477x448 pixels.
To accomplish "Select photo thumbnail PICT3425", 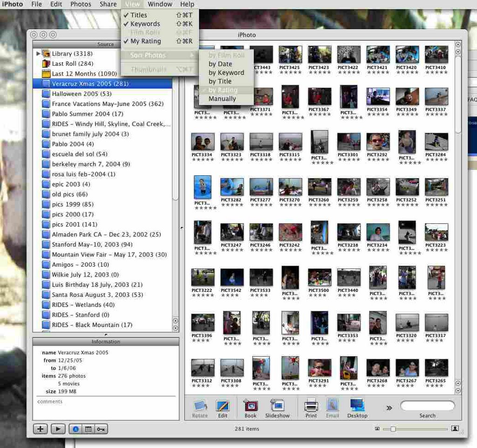I will 290,55.
